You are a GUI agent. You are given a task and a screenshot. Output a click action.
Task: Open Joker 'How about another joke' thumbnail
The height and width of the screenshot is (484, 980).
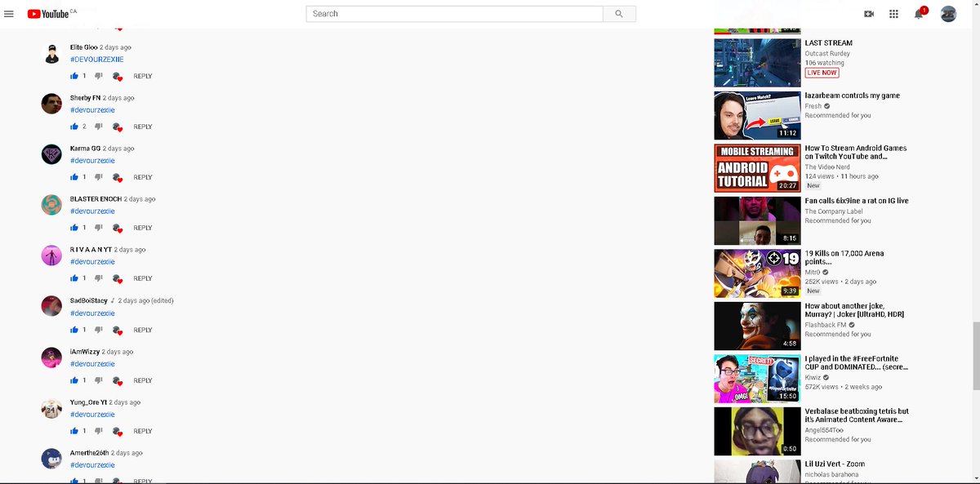[x=756, y=326]
